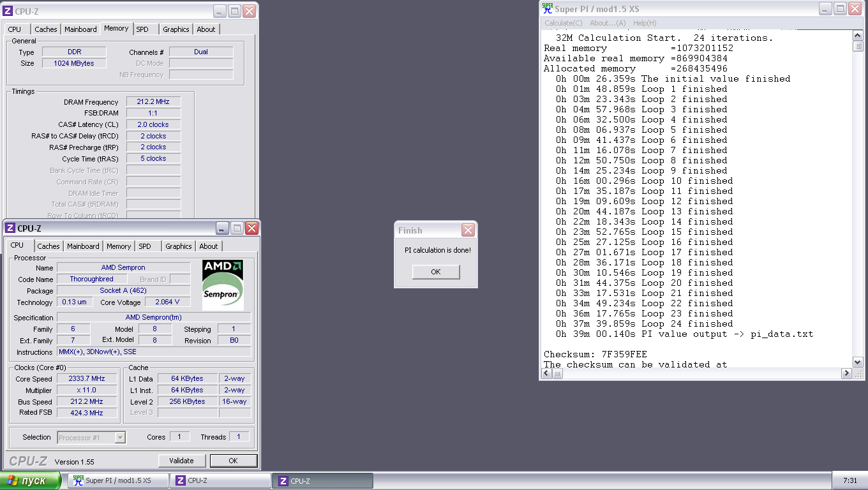Select Graphics tab in top CPU-Z window
Screen dimensions: 868x490
[x=176, y=29]
